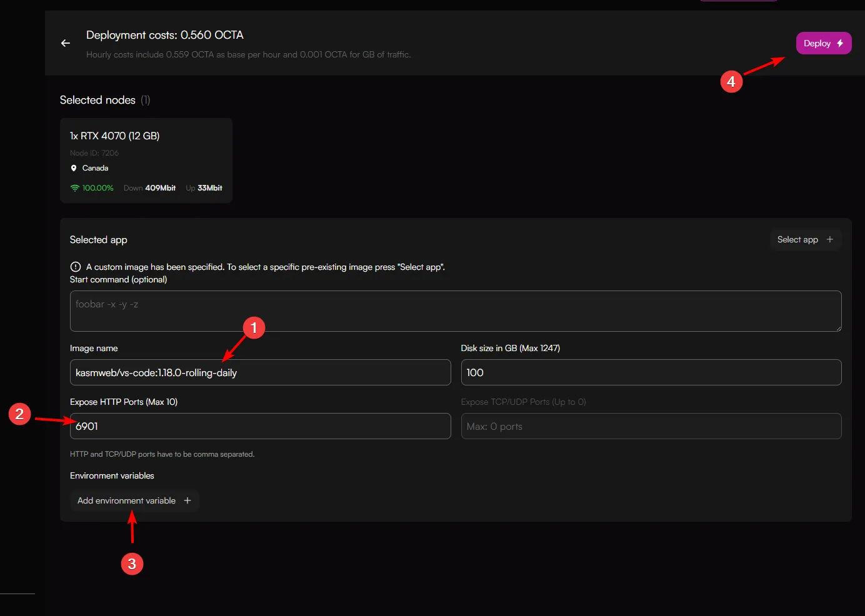Click the Up 33Mbit speed value

click(204, 188)
